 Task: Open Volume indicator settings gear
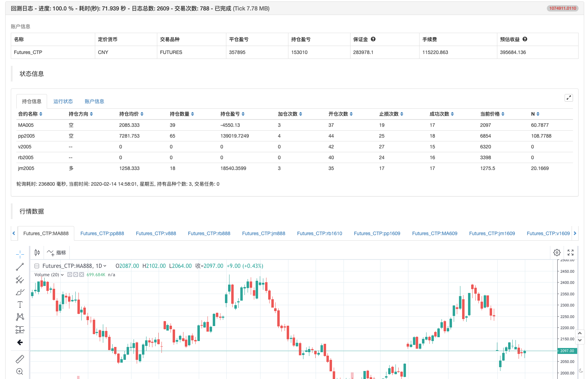tap(75, 274)
